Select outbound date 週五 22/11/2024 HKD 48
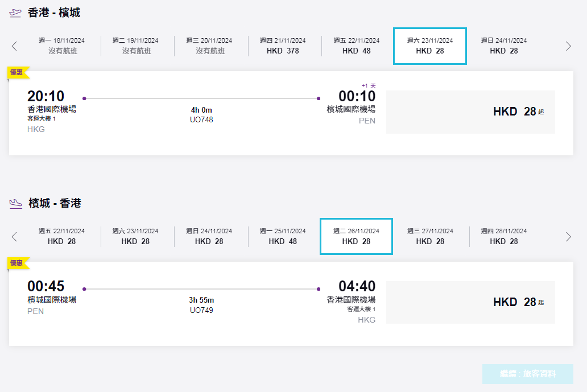This screenshot has width=587, height=392. point(357,46)
